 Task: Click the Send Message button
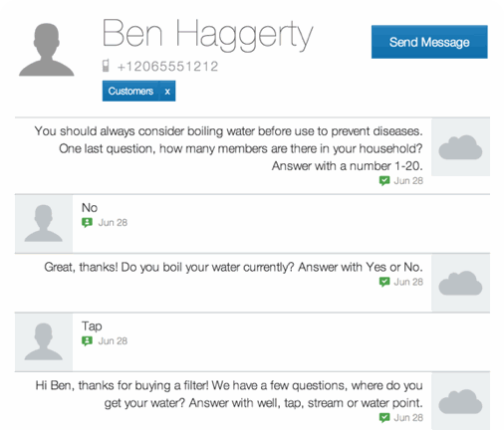point(429,42)
